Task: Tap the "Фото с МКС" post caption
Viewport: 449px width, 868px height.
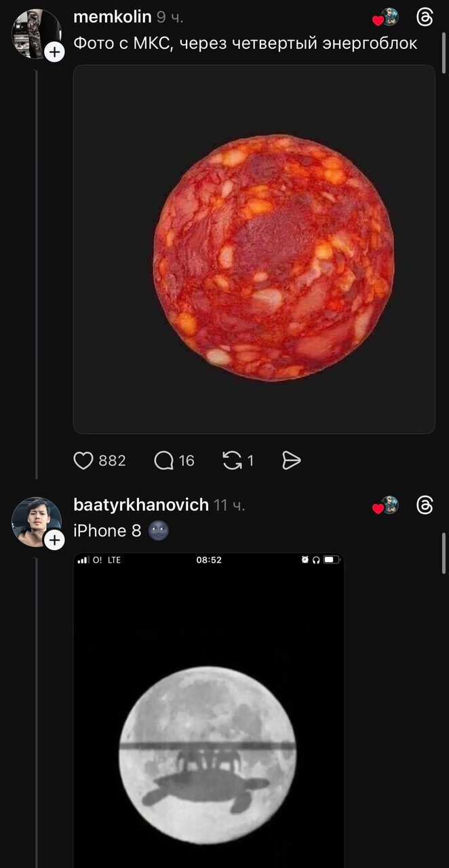Action: coord(245,43)
